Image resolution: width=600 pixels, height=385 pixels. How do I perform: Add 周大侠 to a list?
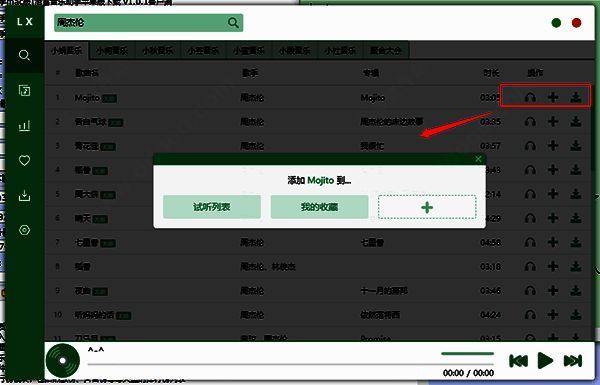click(553, 194)
